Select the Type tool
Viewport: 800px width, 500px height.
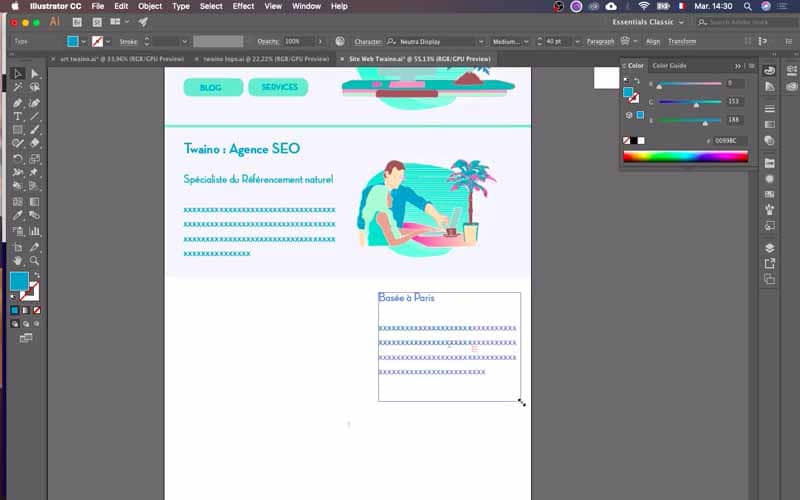click(x=17, y=117)
